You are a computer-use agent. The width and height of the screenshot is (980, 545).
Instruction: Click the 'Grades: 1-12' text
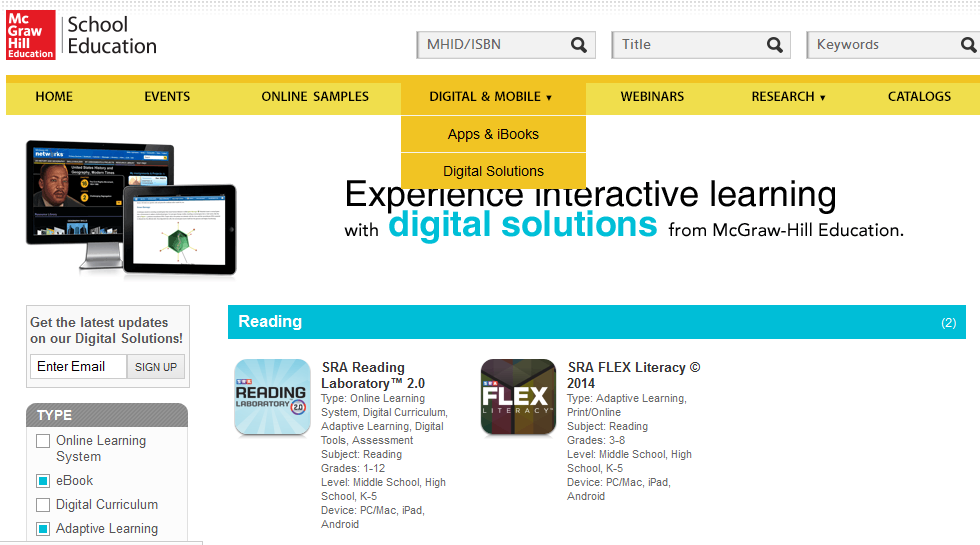coord(353,468)
